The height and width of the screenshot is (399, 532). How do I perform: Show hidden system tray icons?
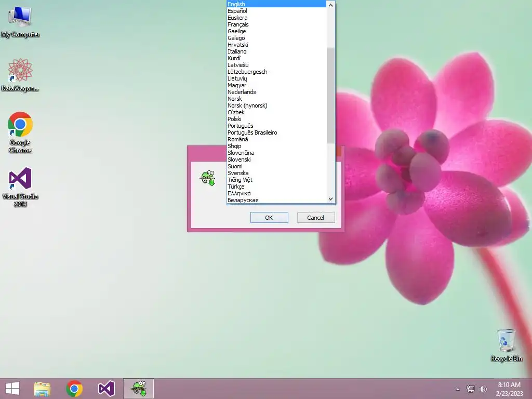458,389
